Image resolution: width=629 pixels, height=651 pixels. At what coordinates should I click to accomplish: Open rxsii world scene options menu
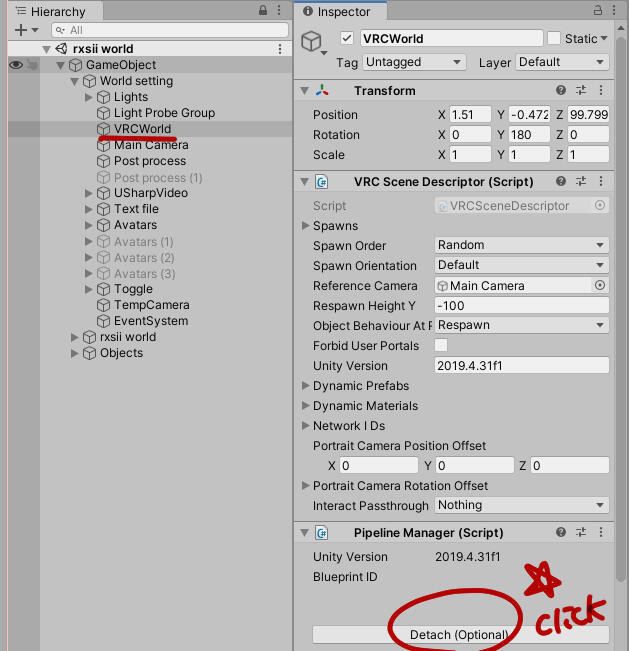click(x=280, y=49)
